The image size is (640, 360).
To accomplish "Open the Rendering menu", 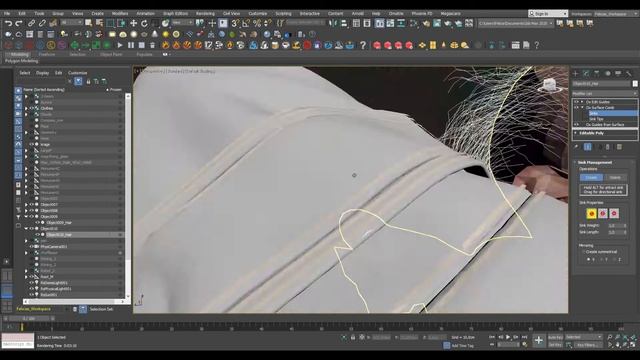I will pyautogui.click(x=205, y=13).
